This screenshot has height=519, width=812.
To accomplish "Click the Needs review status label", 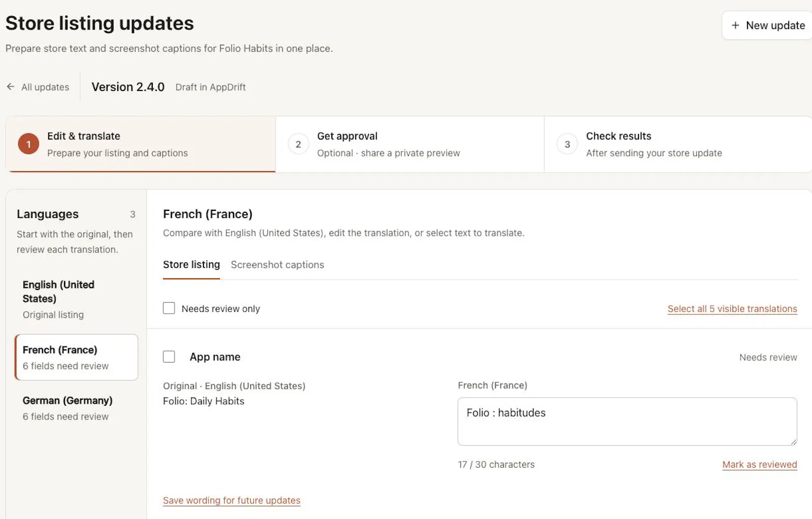I will click(768, 358).
